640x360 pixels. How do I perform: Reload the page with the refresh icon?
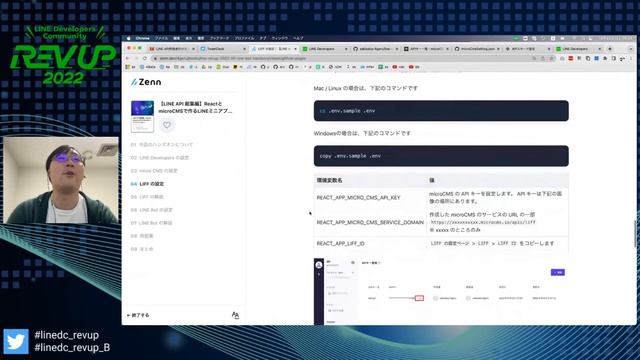point(144,59)
